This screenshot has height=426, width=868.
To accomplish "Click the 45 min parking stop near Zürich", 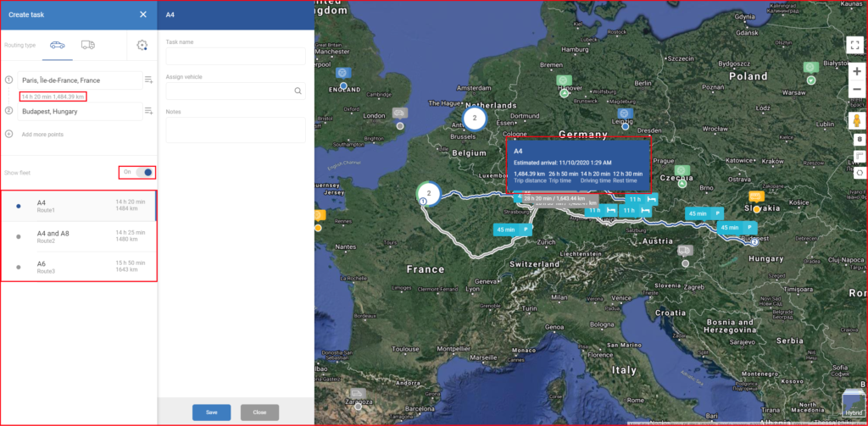I will coord(513,229).
